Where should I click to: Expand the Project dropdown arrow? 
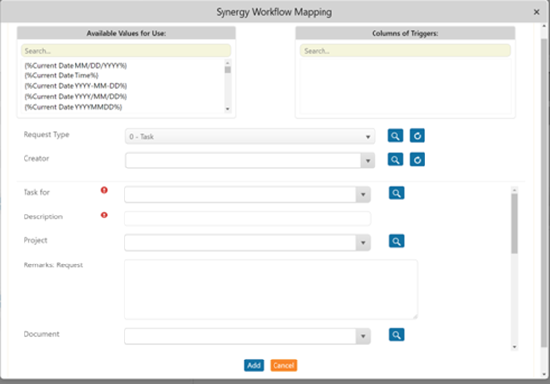coord(363,242)
